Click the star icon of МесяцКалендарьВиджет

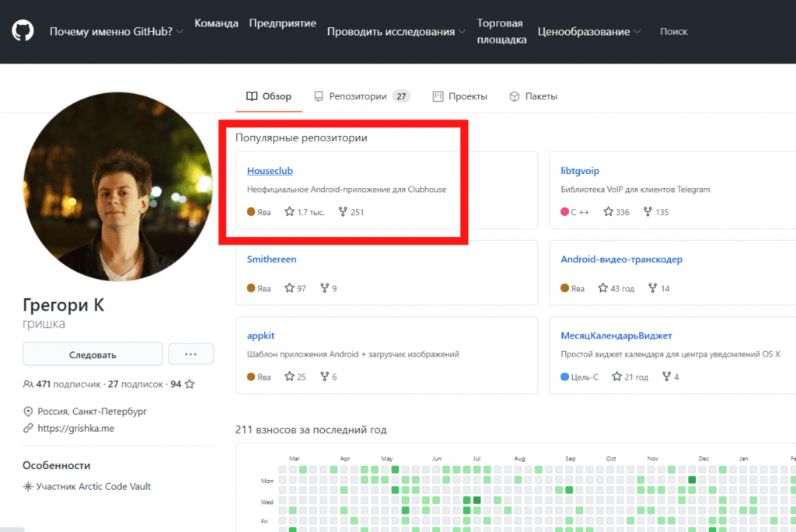[616, 377]
